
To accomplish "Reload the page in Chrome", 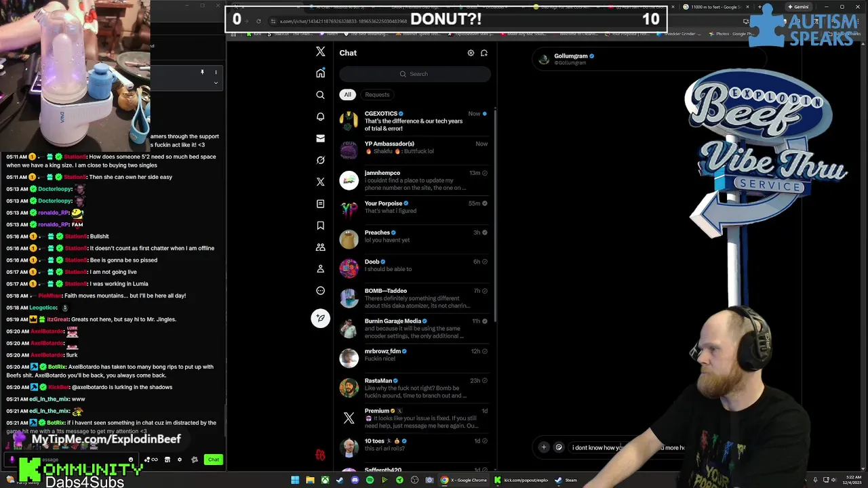I will pos(258,21).
